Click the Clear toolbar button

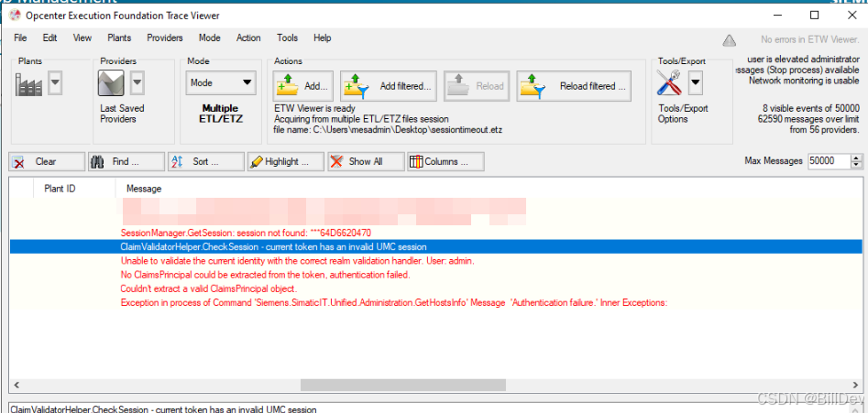[47, 161]
